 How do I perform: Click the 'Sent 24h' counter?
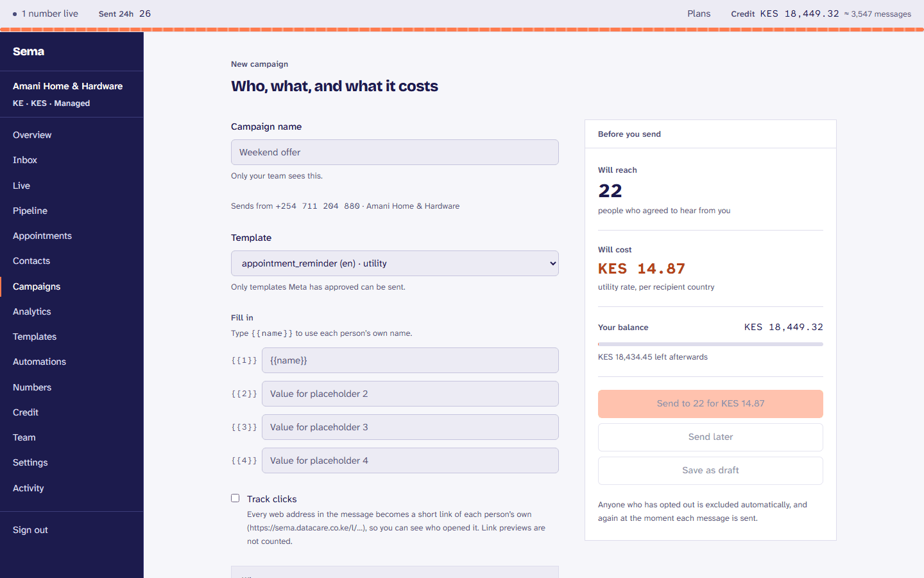(124, 13)
